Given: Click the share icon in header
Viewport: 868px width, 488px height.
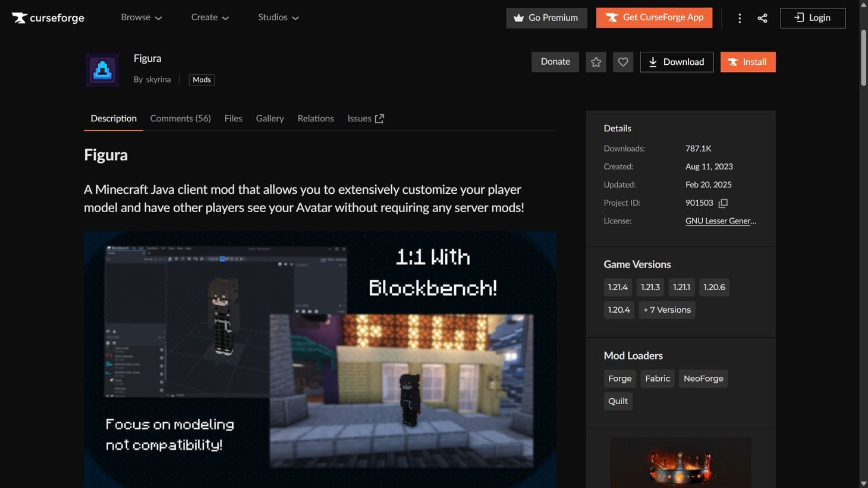Looking at the screenshot, I should pyautogui.click(x=762, y=18).
